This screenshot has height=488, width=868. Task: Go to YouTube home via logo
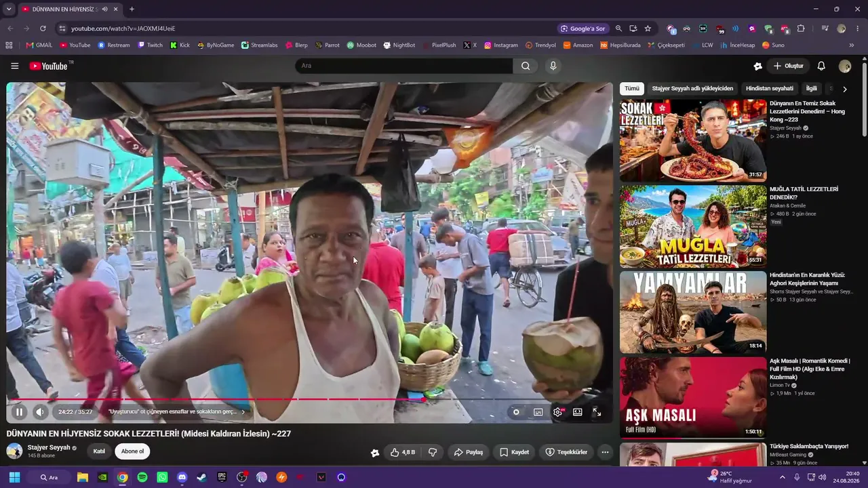coord(50,66)
